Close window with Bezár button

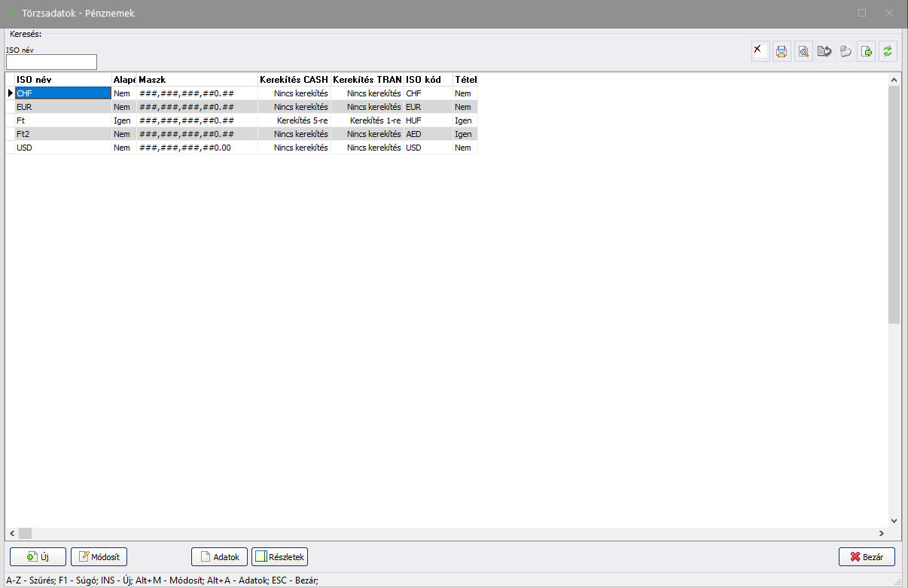(x=867, y=557)
